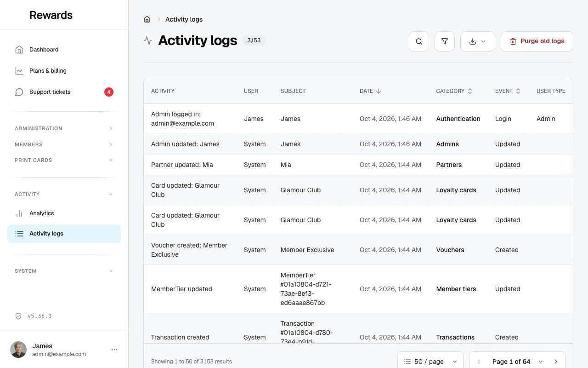Sort the table by Date column
The image size is (588, 368).
coord(370,91)
